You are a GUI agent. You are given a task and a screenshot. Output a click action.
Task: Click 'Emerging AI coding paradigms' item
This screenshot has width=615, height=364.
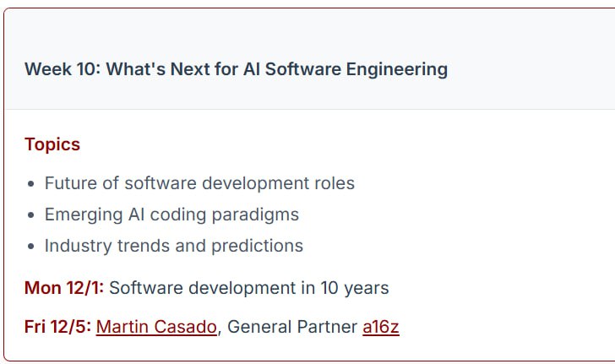pyautogui.click(x=171, y=215)
